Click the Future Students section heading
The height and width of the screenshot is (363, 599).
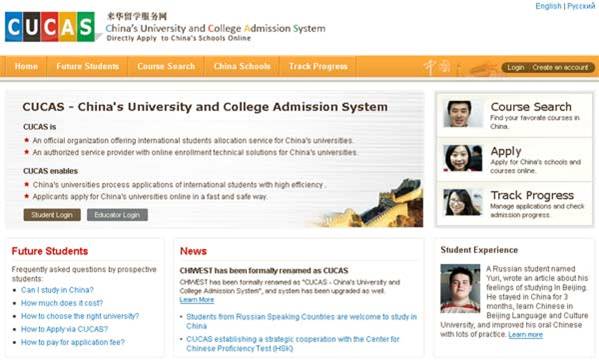(50, 251)
